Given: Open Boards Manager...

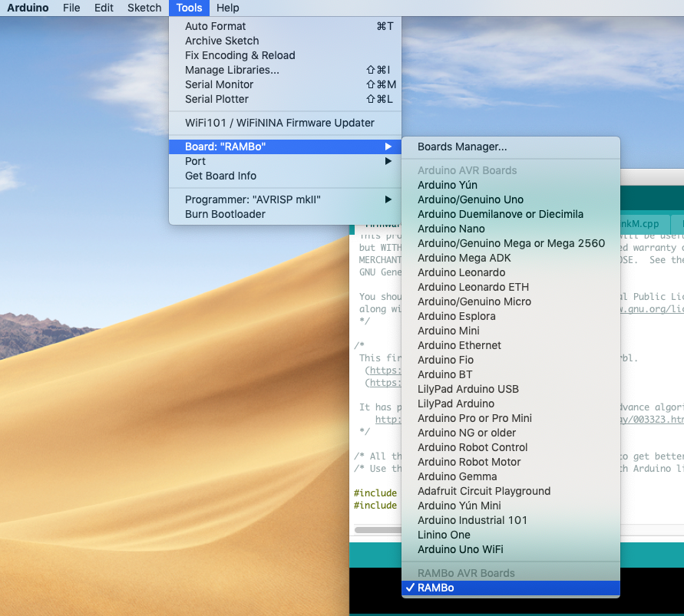Looking at the screenshot, I should pos(511,147).
